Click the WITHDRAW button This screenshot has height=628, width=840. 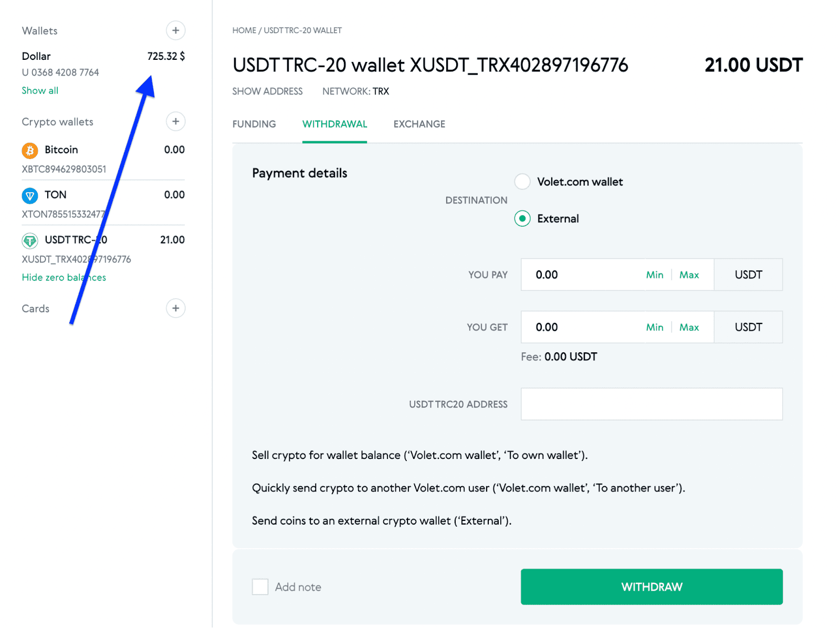click(651, 587)
